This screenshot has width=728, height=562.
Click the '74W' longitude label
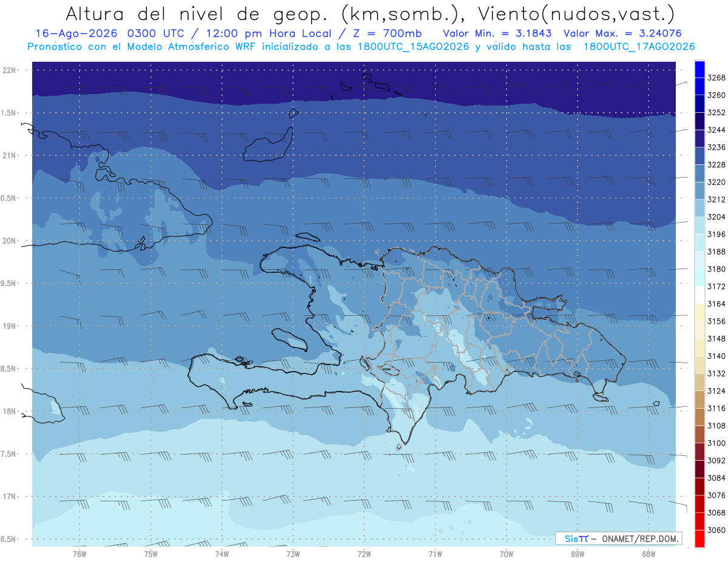coord(221,554)
